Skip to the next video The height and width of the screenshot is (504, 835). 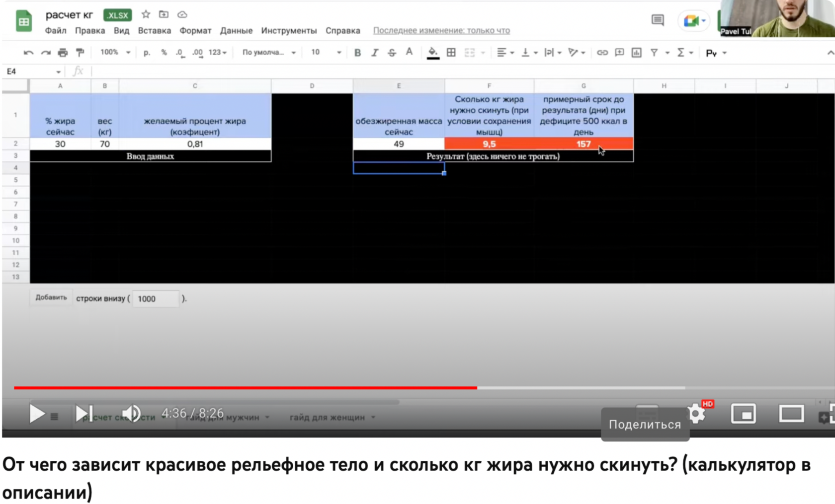point(84,413)
